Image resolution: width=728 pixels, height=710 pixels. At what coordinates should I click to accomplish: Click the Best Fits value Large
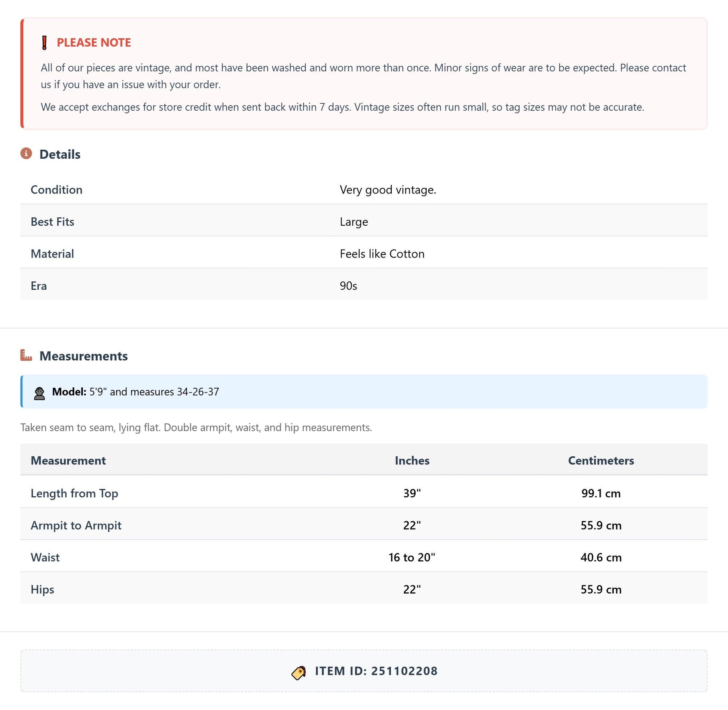pos(354,222)
